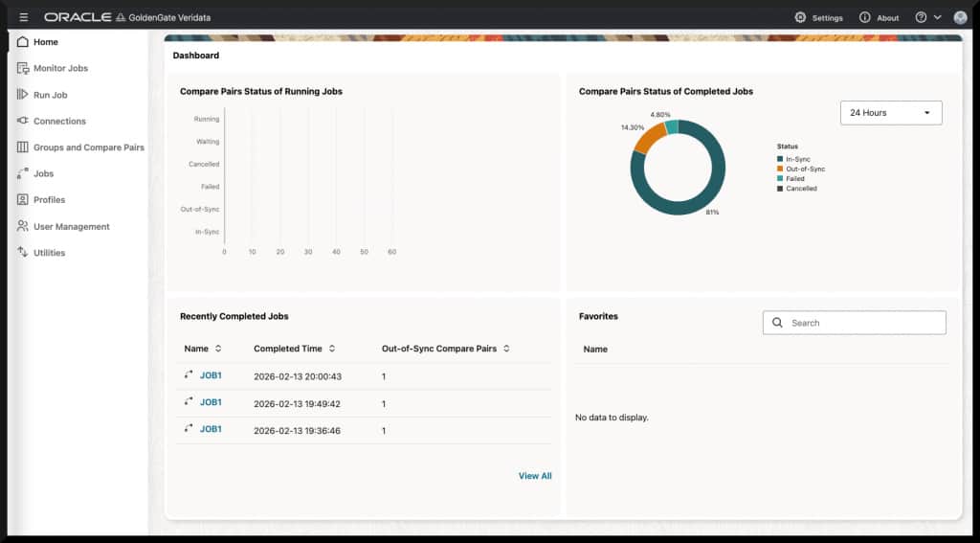The width and height of the screenshot is (980, 543).
Task: Click the 81% donut chart label
Action: 712,213
